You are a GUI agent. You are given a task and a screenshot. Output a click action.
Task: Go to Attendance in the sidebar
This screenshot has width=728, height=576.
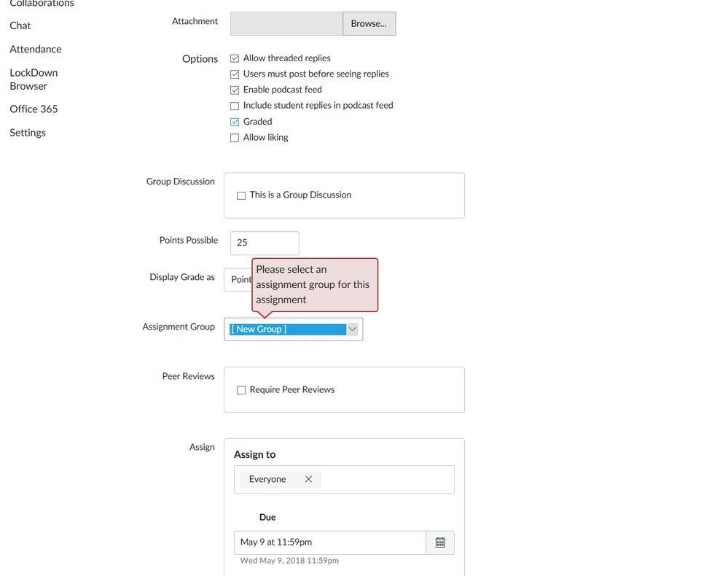(x=36, y=50)
